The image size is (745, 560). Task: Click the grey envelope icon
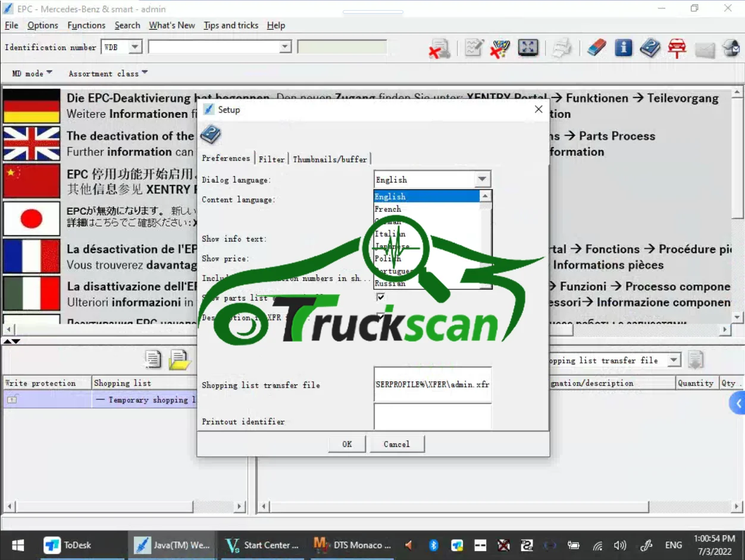click(x=705, y=50)
